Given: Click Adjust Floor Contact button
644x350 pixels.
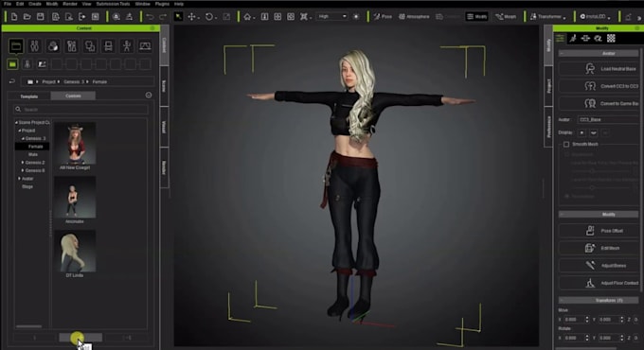Looking at the screenshot, I should [x=599, y=283].
